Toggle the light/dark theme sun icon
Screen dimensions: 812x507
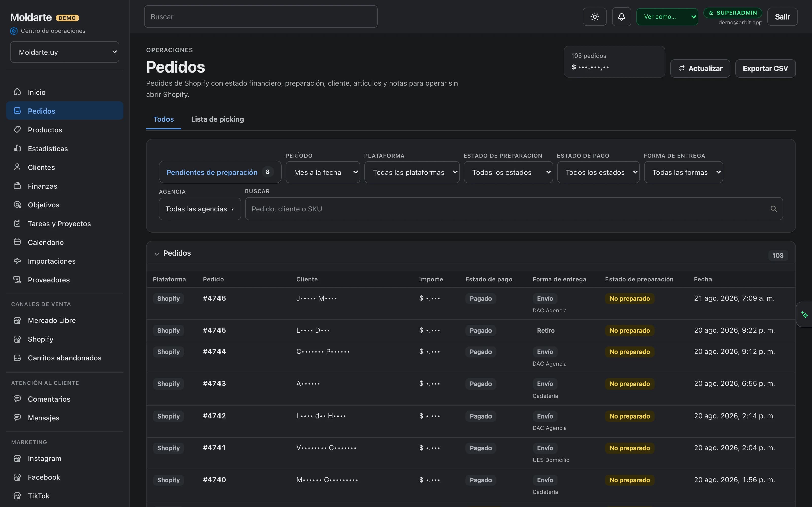(595, 17)
